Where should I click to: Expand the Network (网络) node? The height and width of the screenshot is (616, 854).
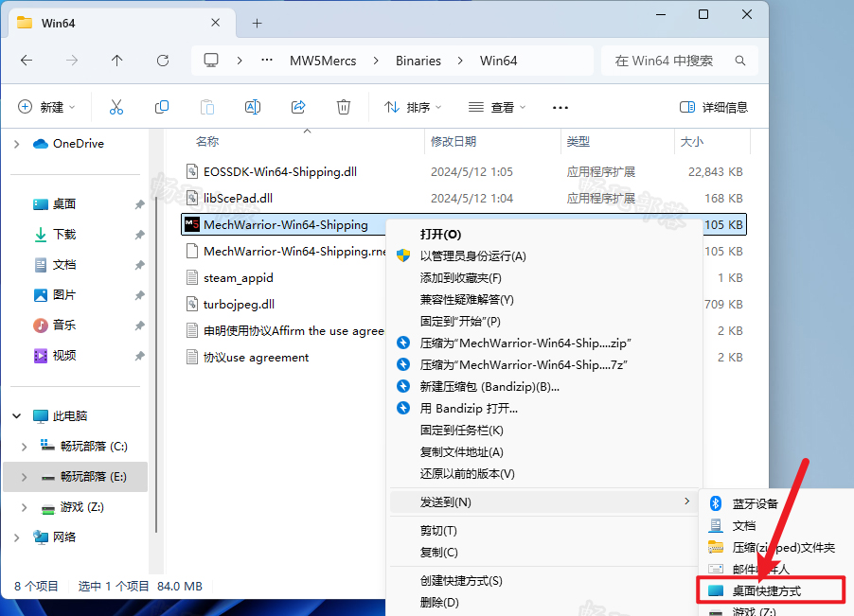17,537
